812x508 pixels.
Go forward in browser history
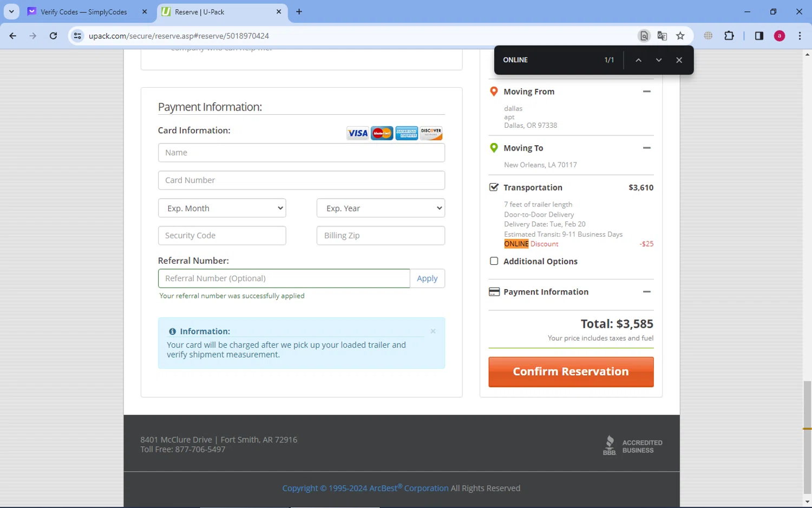tap(33, 36)
